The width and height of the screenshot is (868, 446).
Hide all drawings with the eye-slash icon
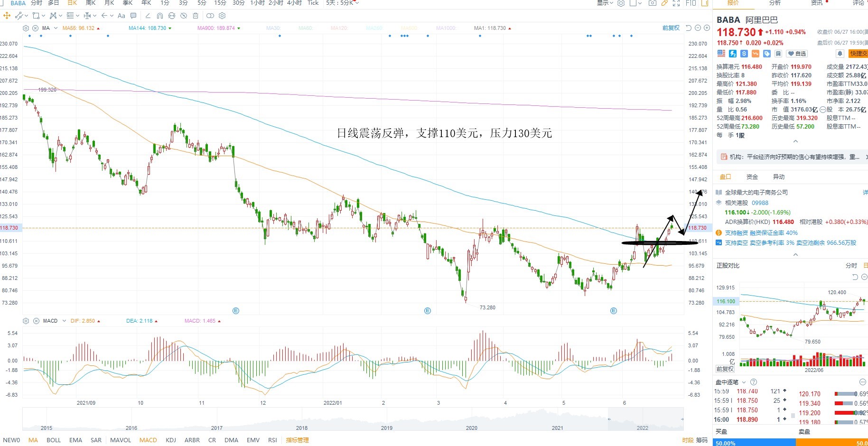[184, 16]
